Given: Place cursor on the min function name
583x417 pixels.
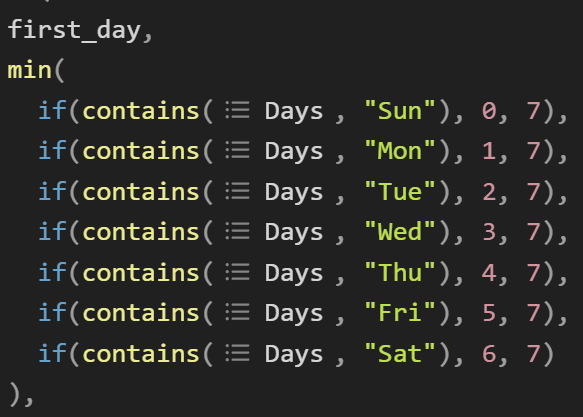Looking at the screenshot, I should (x=30, y=70).
